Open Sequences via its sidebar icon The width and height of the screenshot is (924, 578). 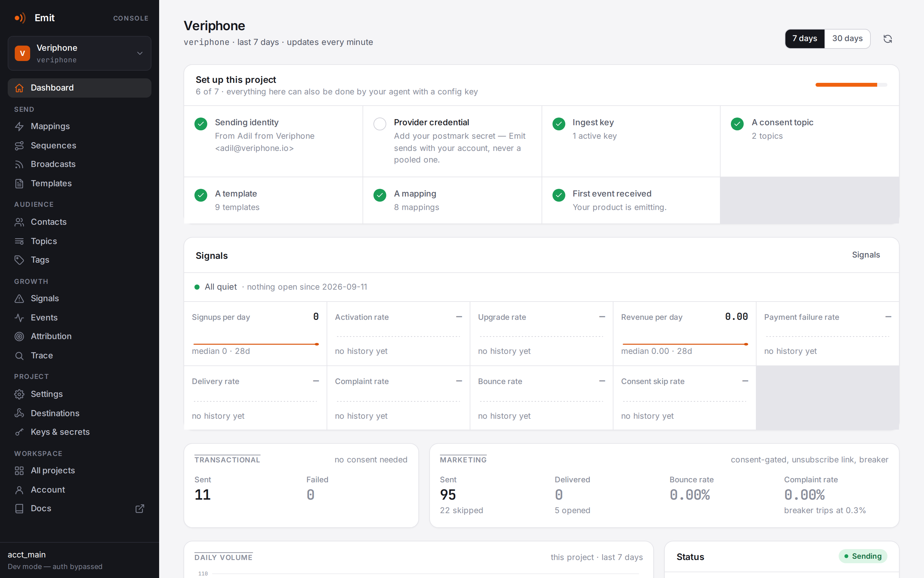19,146
